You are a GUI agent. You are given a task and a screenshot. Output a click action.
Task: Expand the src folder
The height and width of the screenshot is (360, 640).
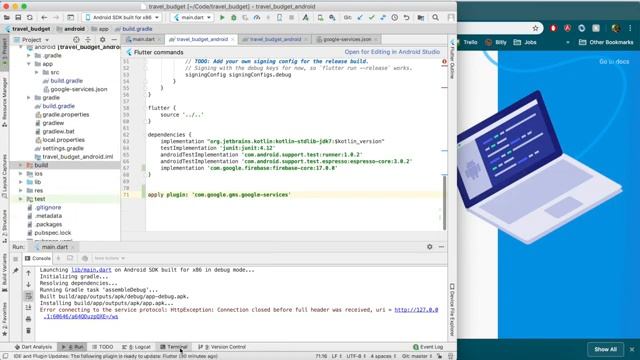point(37,72)
